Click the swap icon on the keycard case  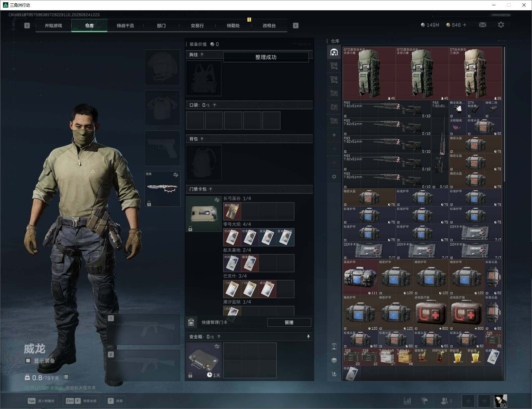click(217, 200)
